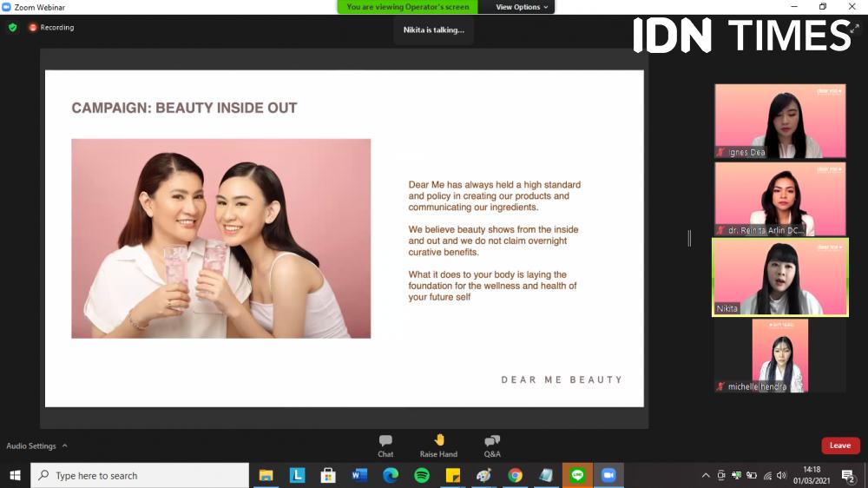
Task: Select Nikita's highlighted video thumbnail
Action: tap(780, 278)
